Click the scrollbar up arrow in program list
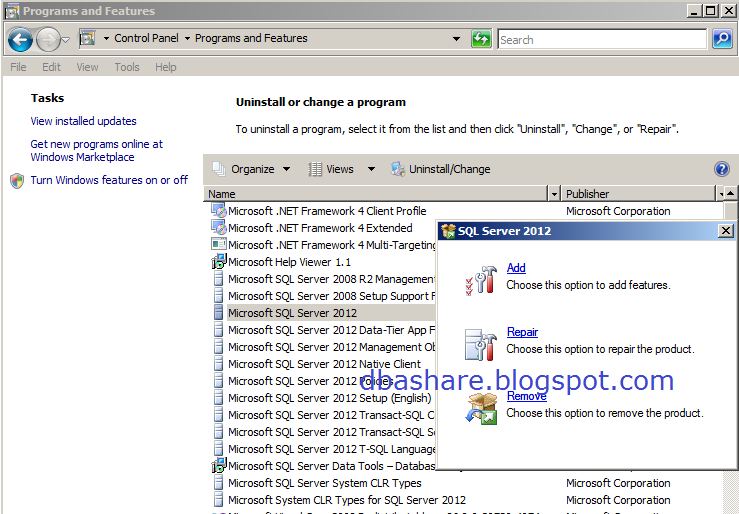Image resolution: width=739 pixels, height=514 pixels. click(731, 193)
